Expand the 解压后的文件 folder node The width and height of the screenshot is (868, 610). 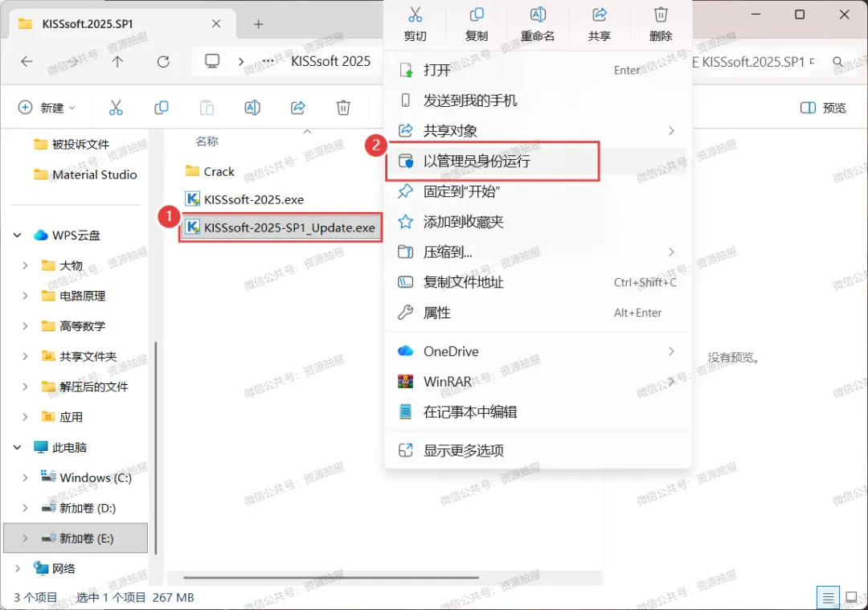(x=25, y=387)
